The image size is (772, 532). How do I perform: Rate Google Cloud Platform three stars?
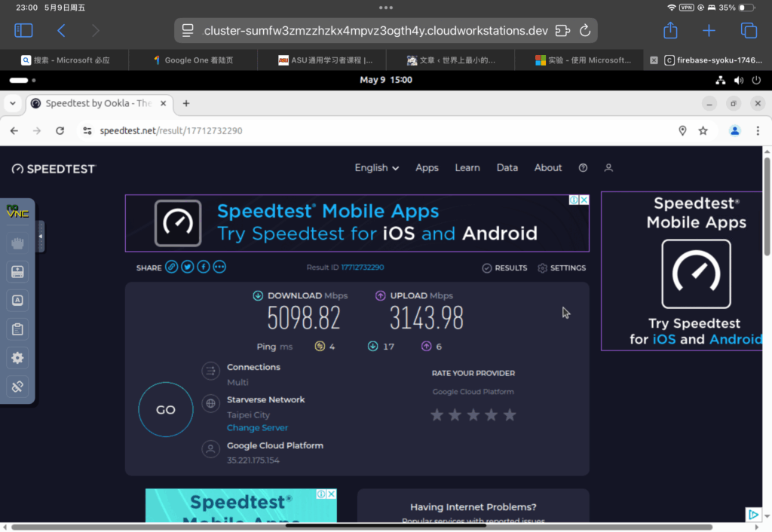tap(473, 415)
